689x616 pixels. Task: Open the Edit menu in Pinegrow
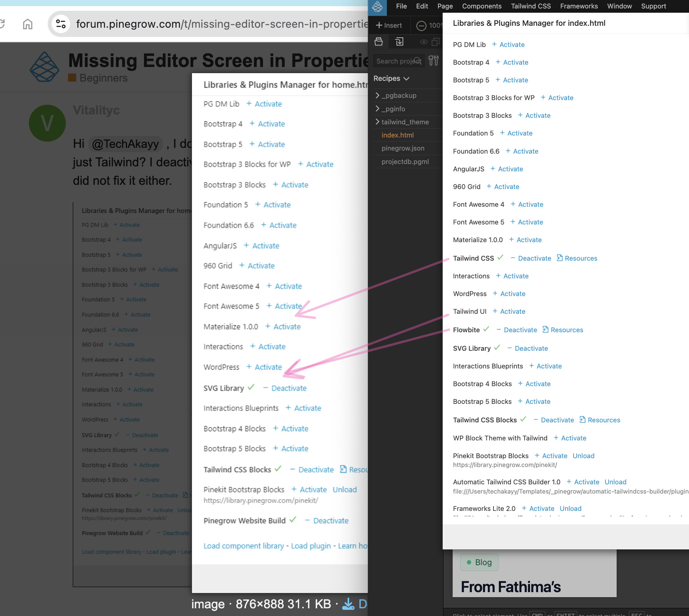(x=422, y=6)
